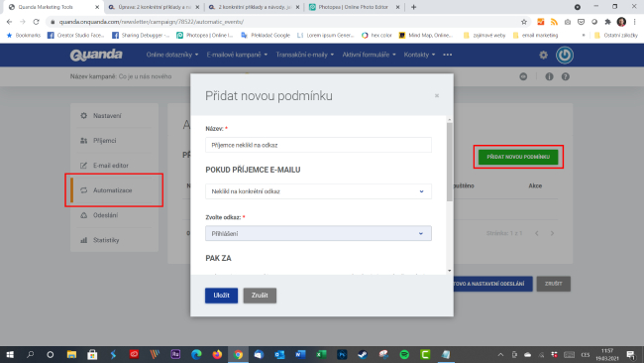Open Spotify from the taskbar
644x363 pixels.
[x=404, y=354]
